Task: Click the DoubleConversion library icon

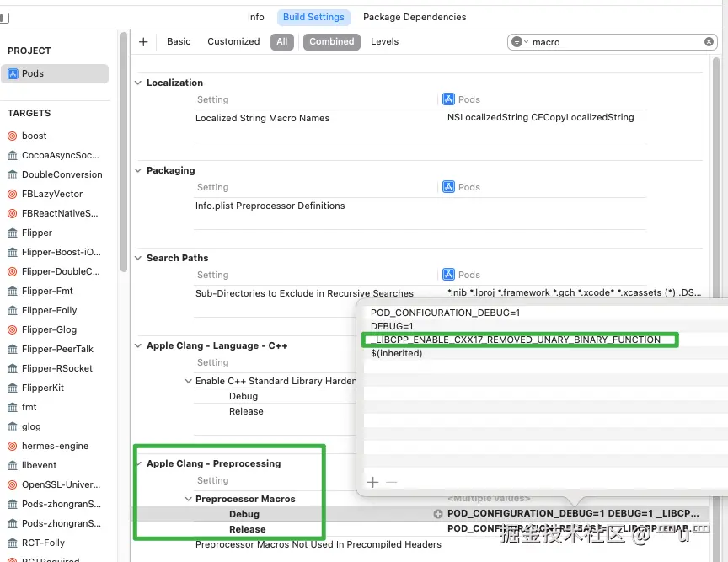Action: (x=13, y=174)
